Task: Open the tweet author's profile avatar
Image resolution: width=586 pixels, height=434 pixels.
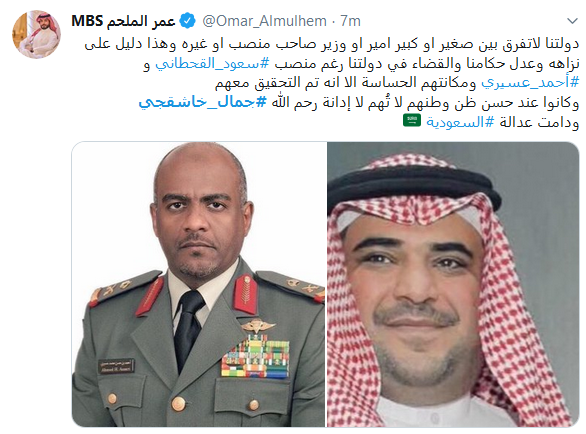Action: coord(36,34)
